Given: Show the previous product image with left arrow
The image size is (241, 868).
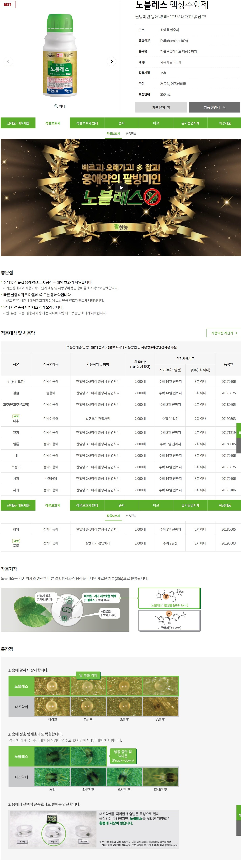Looking at the screenshot, I should pyautogui.click(x=8, y=61).
